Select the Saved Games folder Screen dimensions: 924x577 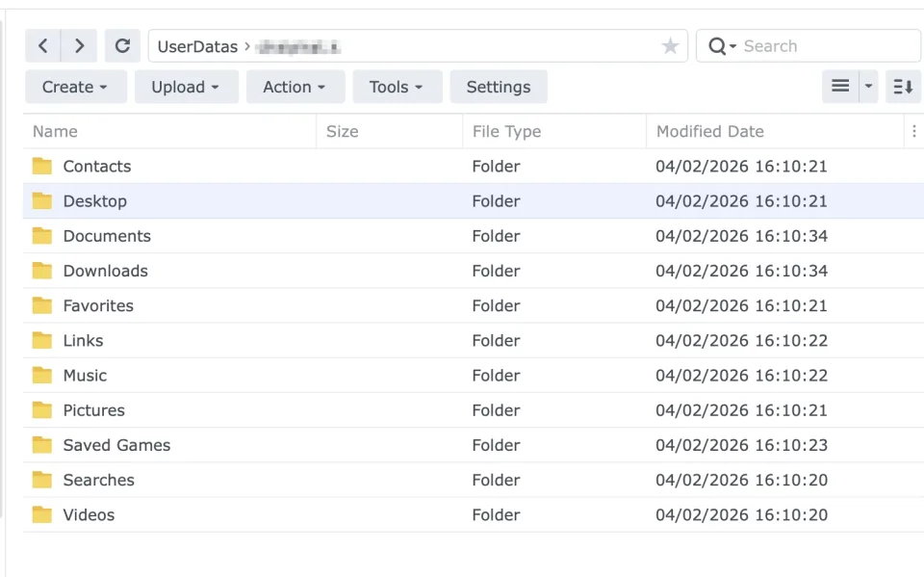(x=474, y=445)
